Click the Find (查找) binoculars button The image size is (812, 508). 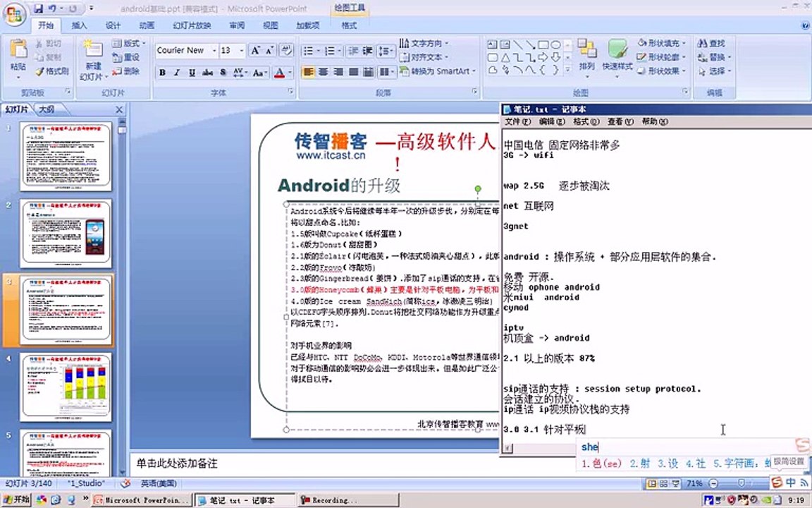click(711, 44)
